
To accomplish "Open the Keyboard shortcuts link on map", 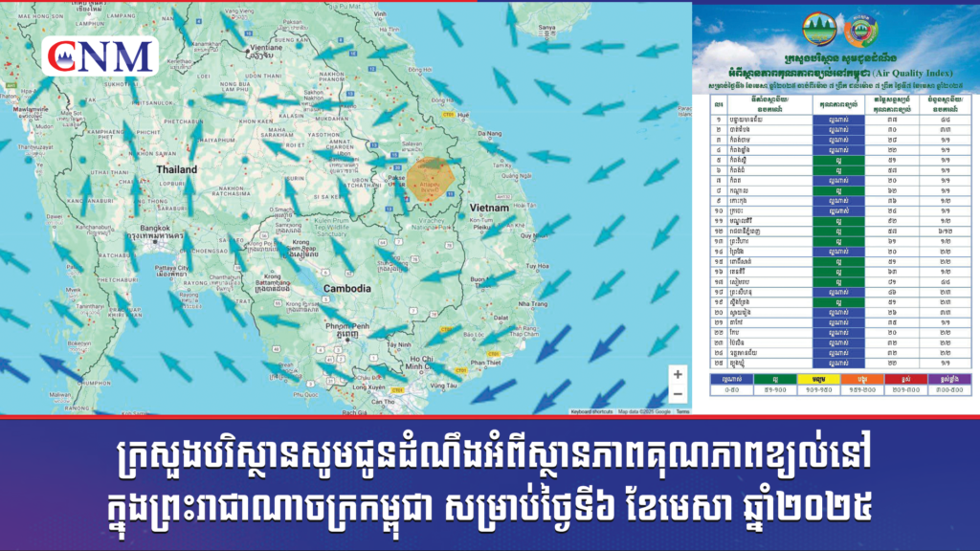I will (x=591, y=411).
